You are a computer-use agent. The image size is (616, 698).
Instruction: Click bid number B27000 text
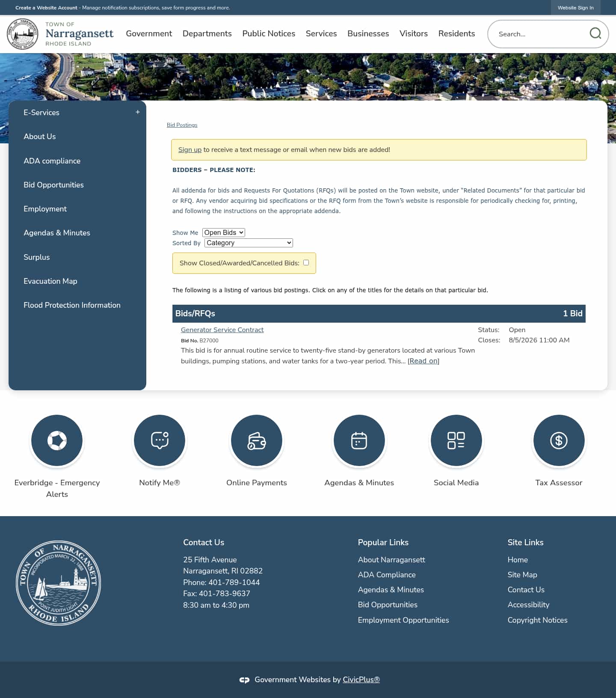click(209, 341)
